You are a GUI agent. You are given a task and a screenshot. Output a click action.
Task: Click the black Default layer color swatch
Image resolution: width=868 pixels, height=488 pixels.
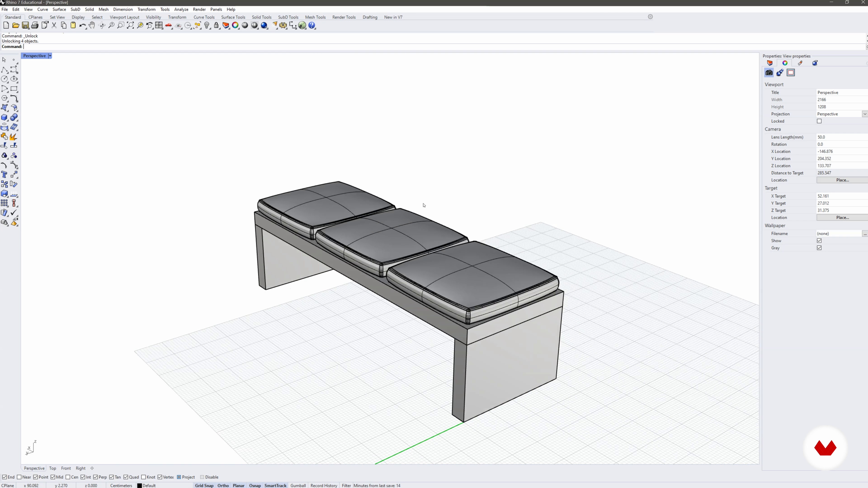click(139, 486)
